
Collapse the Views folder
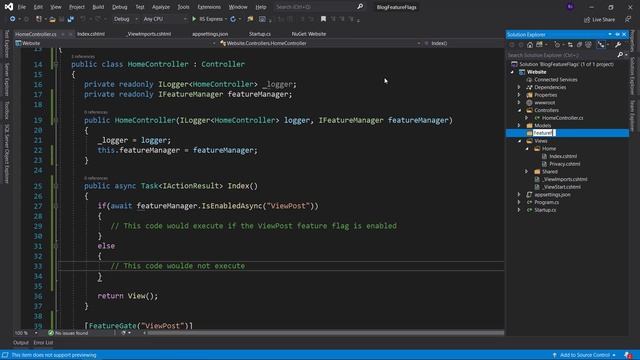pyautogui.click(x=519, y=141)
